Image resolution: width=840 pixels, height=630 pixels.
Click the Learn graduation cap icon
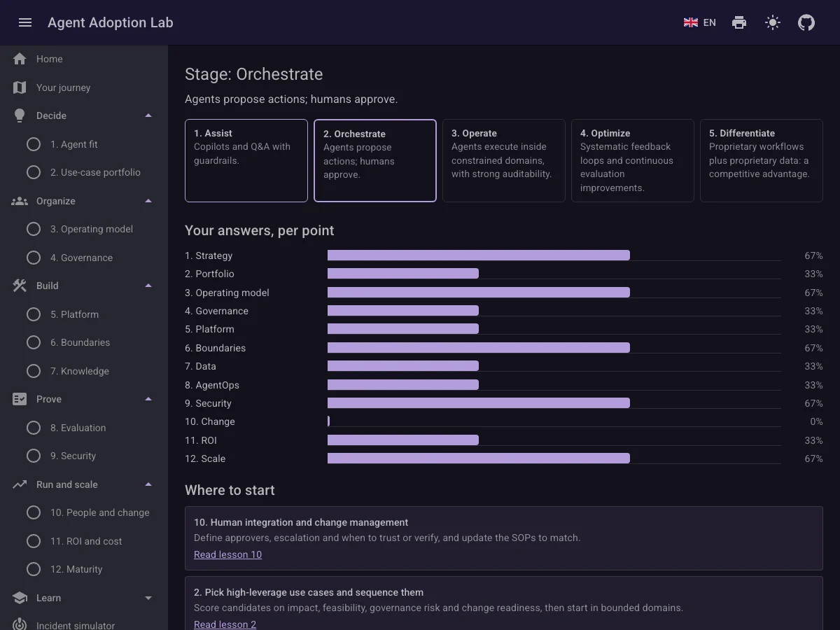(x=20, y=598)
